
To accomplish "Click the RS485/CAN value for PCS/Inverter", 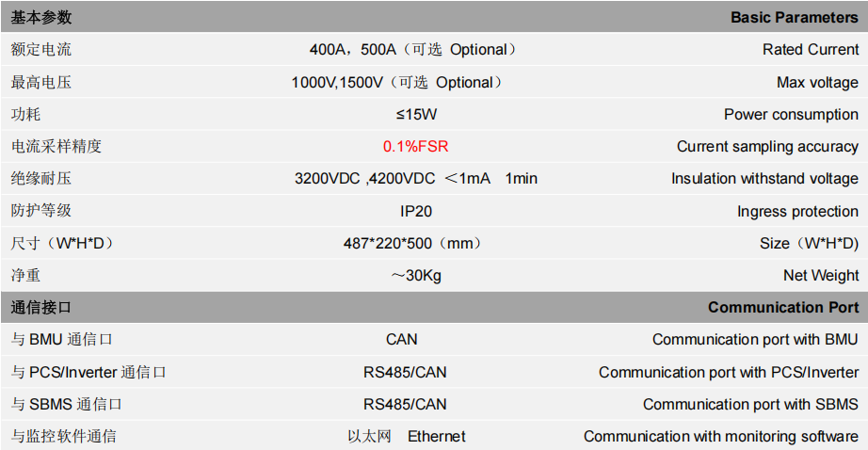I will pos(405,373).
